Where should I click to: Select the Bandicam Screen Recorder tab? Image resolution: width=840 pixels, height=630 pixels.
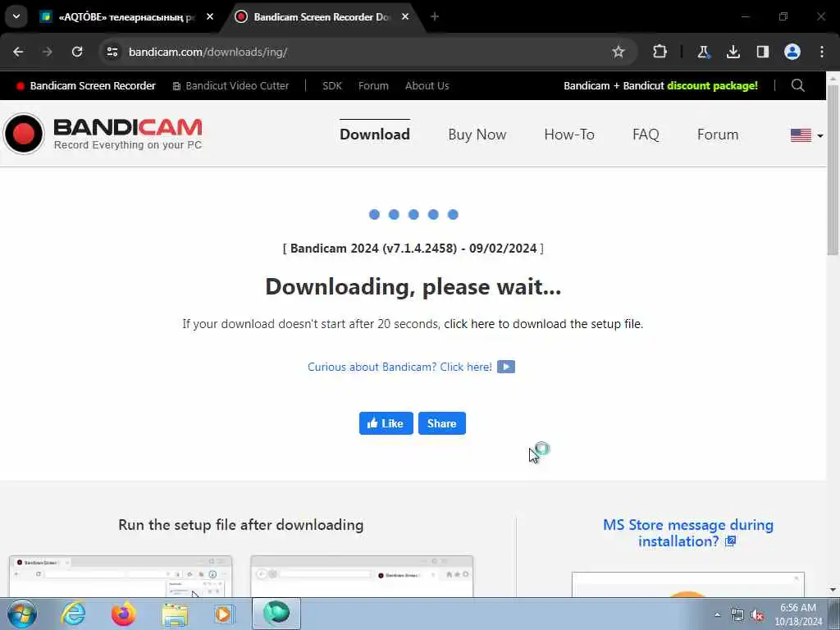(322, 17)
